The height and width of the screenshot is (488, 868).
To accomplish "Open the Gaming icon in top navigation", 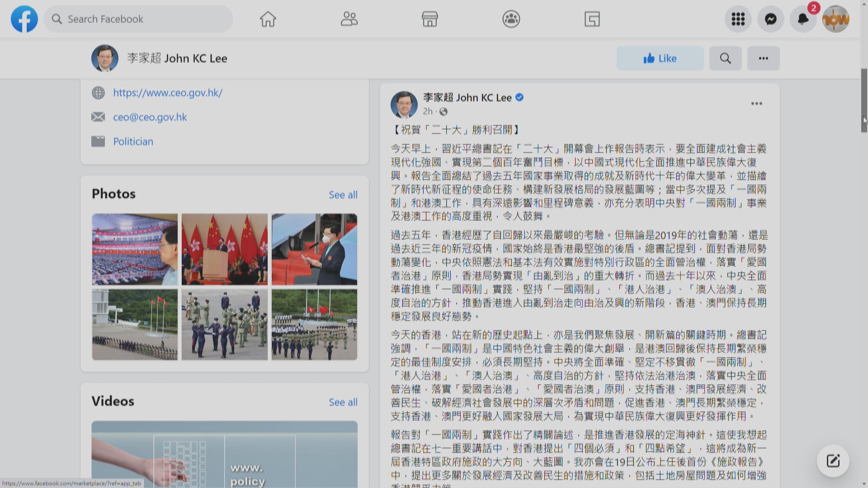I will [592, 19].
